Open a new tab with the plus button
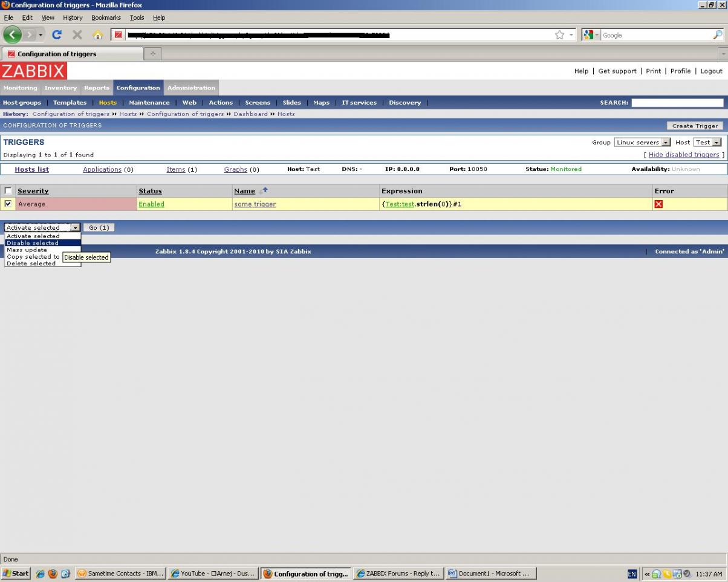 (152, 54)
